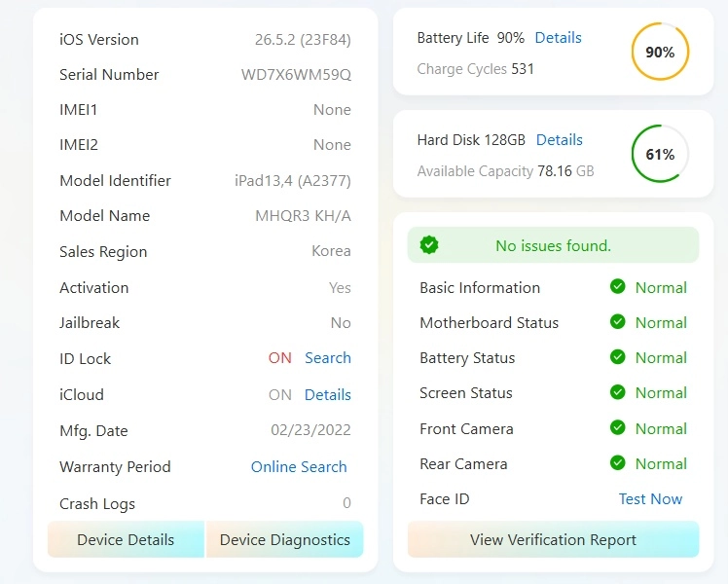Open Device Details button
The image size is (728, 584).
point(126,539)
